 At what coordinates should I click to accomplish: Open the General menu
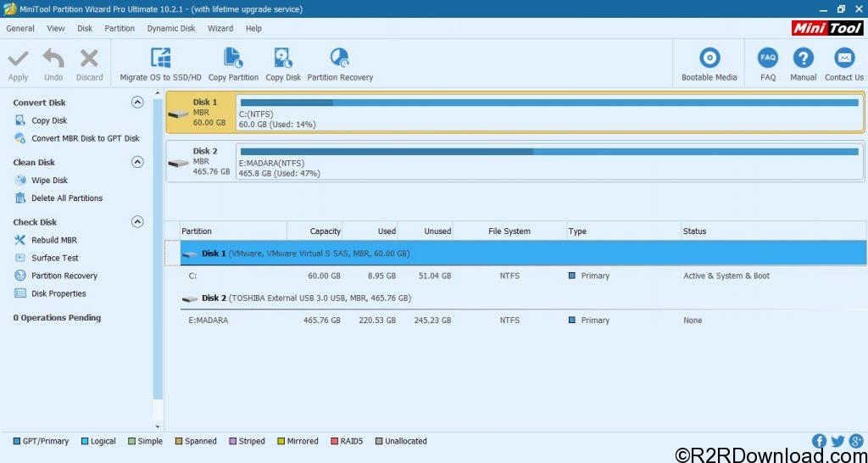[20, 28]
